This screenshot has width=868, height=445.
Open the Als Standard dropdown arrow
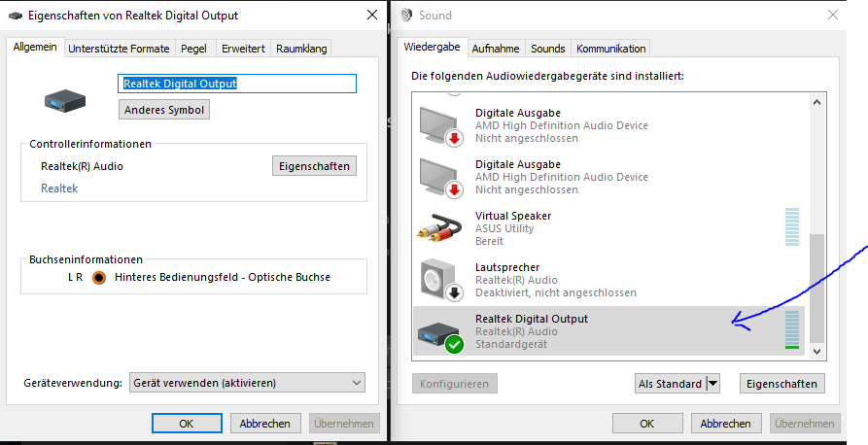(x=713, y=384)
